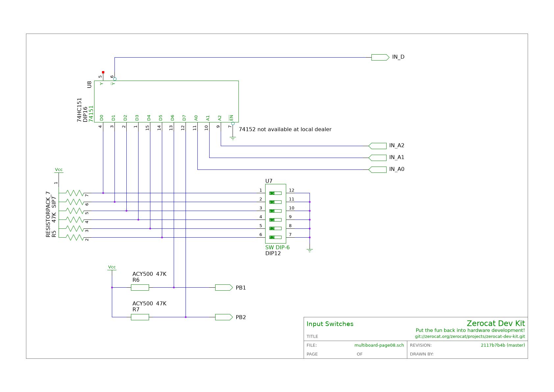Select the IN_A2 input port symbol

point(378,146)
